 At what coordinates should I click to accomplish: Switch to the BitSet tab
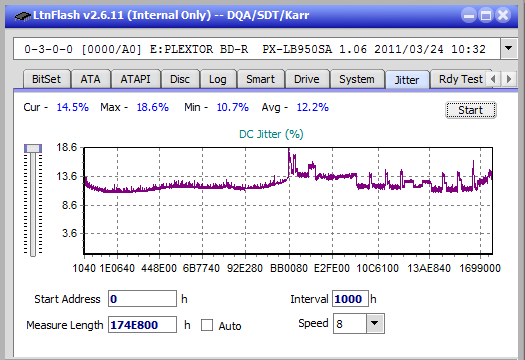(x=47, y=79)
